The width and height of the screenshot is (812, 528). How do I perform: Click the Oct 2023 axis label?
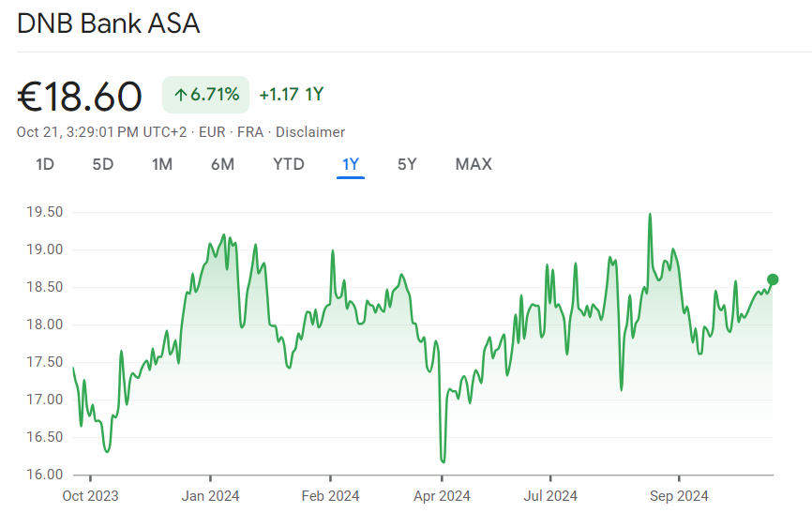click(x=90, y=496)
